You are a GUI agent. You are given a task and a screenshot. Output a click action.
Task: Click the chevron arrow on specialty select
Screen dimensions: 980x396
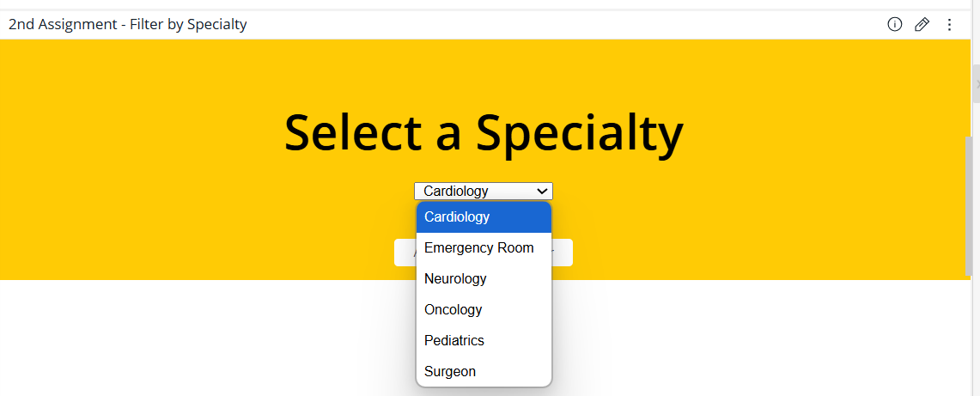(542, 192)
